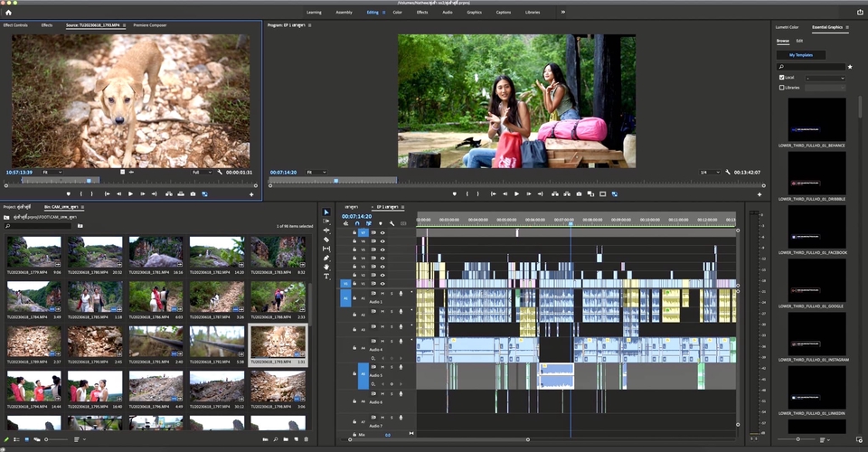Select the Hand tool

click(326, 267)
